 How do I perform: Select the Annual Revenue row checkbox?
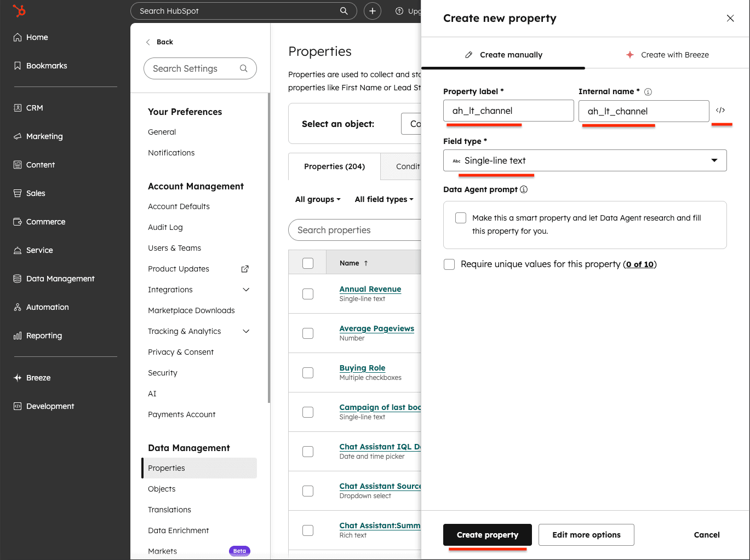(x=307, y=294)
